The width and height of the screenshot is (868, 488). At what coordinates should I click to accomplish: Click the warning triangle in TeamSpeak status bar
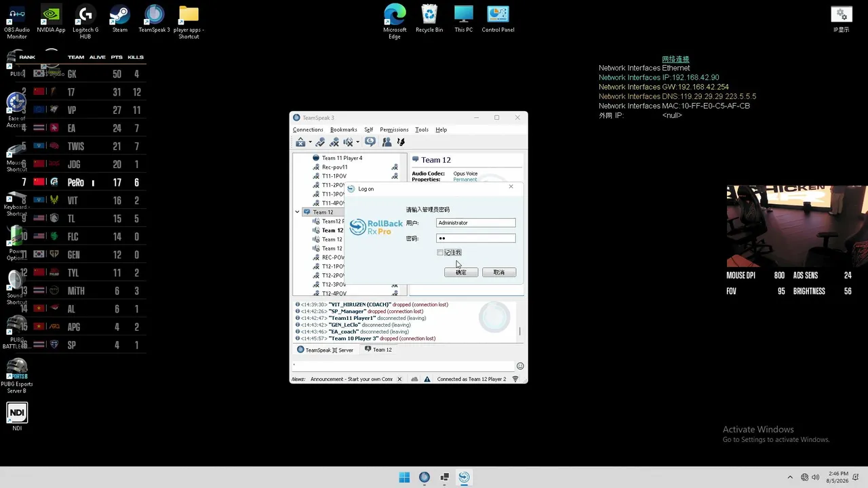click(427, 380)
